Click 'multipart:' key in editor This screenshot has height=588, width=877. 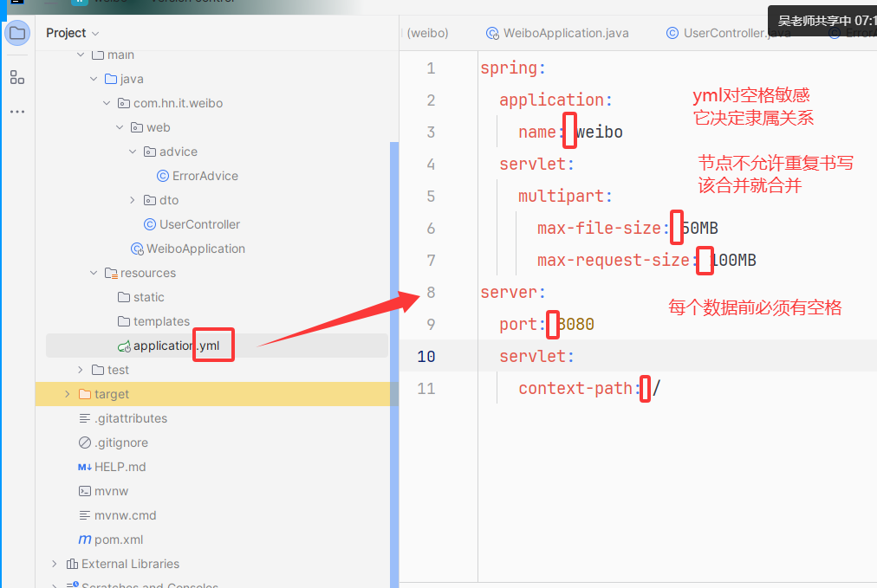(566, 197)
